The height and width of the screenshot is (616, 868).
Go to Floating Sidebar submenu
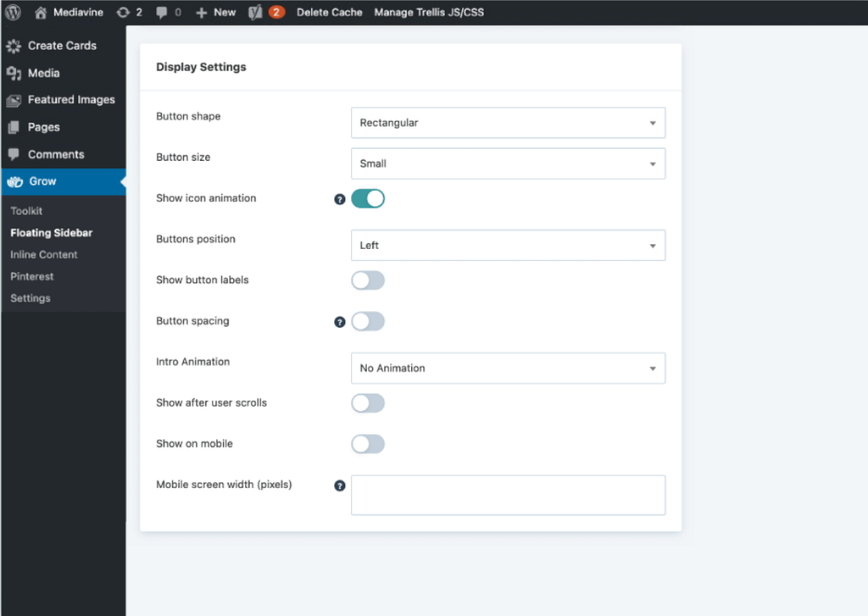(x=52, y=233)
